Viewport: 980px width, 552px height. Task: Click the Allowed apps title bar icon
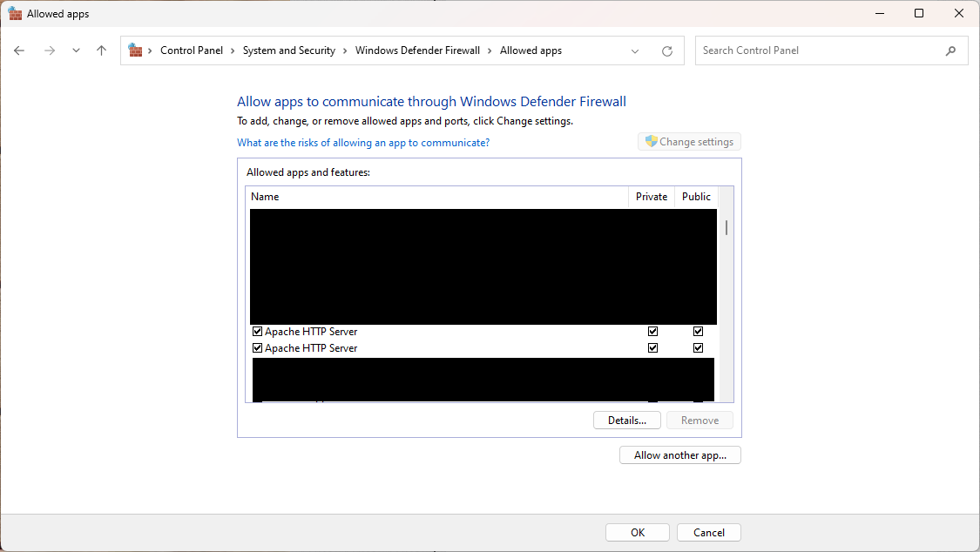(15, 13)
